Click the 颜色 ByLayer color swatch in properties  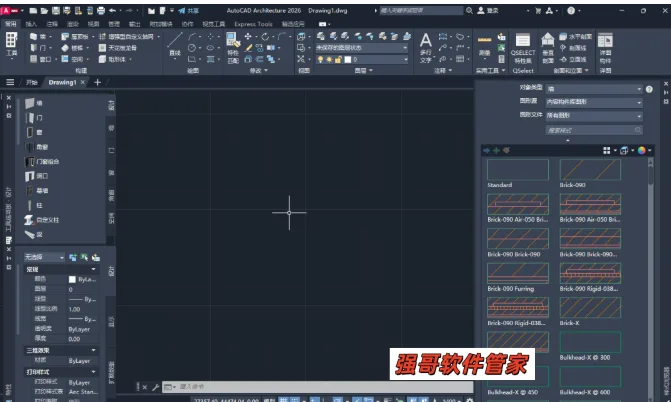(x=72, y=279)
